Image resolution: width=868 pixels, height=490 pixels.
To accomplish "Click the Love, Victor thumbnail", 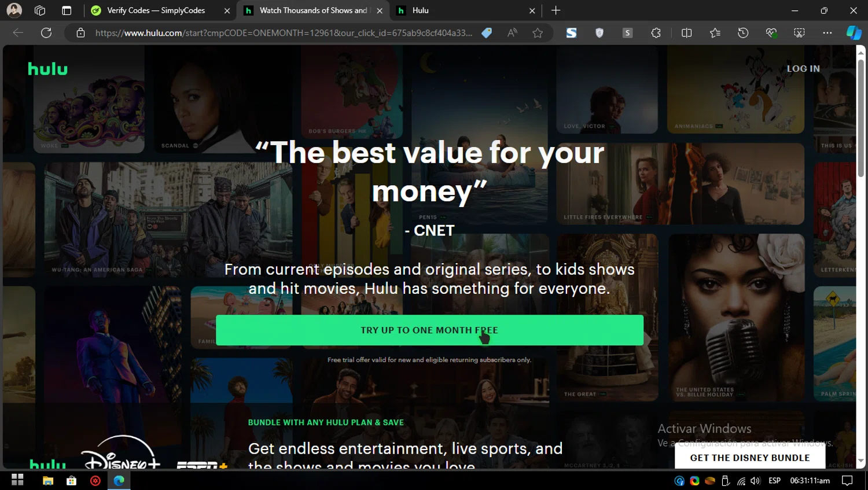I will tap(607, 90).
